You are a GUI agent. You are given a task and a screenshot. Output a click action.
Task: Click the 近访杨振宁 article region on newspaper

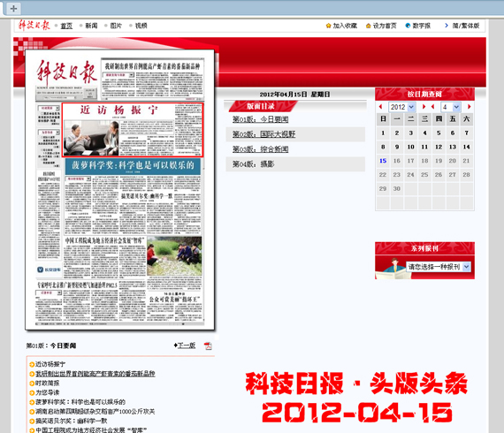pyautogui.click(x=133, y=130)
